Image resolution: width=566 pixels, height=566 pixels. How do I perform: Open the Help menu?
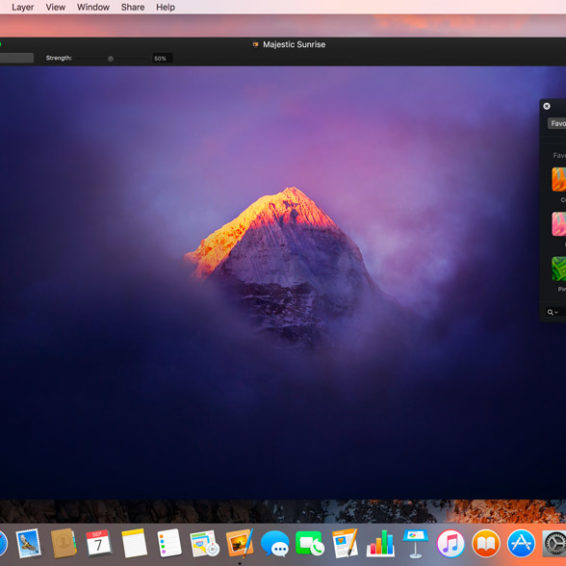(165, 7)
